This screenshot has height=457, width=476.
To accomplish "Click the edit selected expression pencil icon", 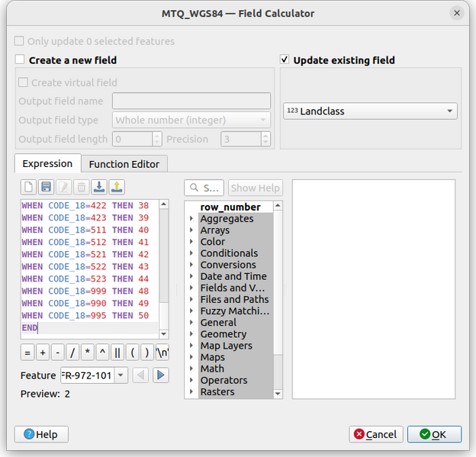I will pyautogui.click(x=64, y=187).
